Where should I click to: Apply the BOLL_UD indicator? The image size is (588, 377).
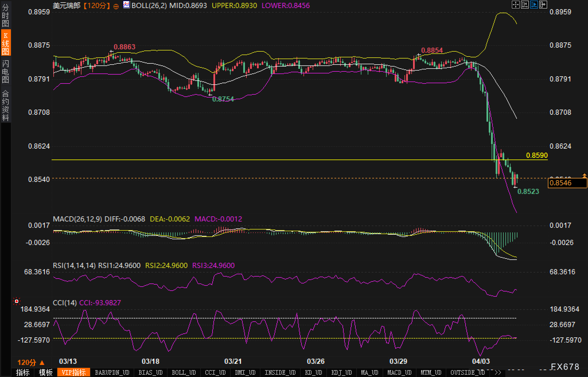click(184, 372)
